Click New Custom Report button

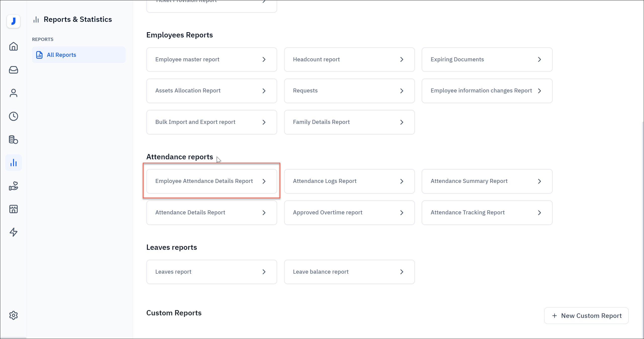(x=586, y=316)
